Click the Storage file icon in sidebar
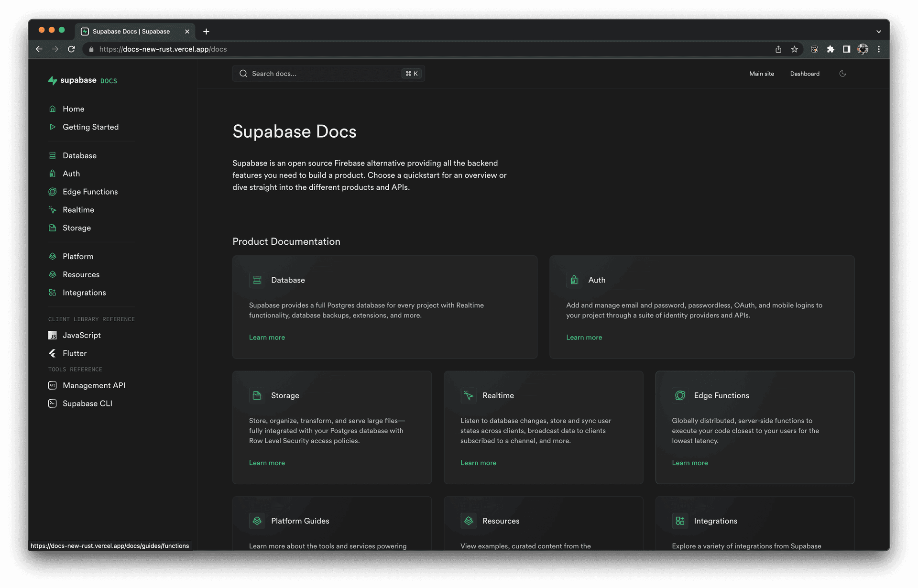918x588 pixels. pos(53,228)
